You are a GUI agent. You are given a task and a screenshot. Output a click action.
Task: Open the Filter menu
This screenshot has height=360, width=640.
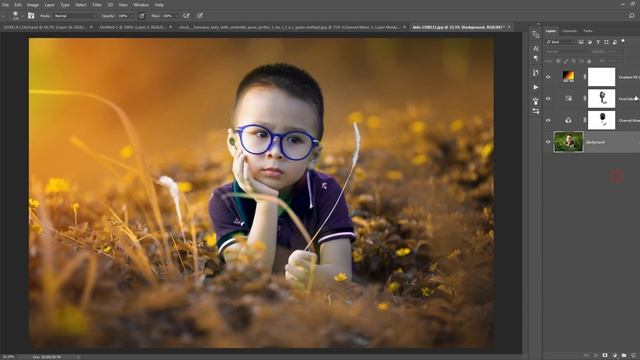tap(97, 5)
